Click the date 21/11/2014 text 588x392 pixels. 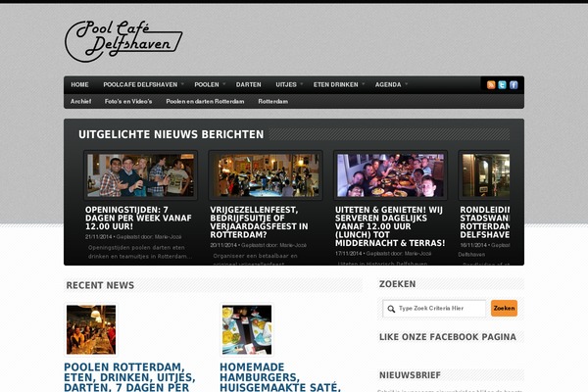(x=99, y=237)
